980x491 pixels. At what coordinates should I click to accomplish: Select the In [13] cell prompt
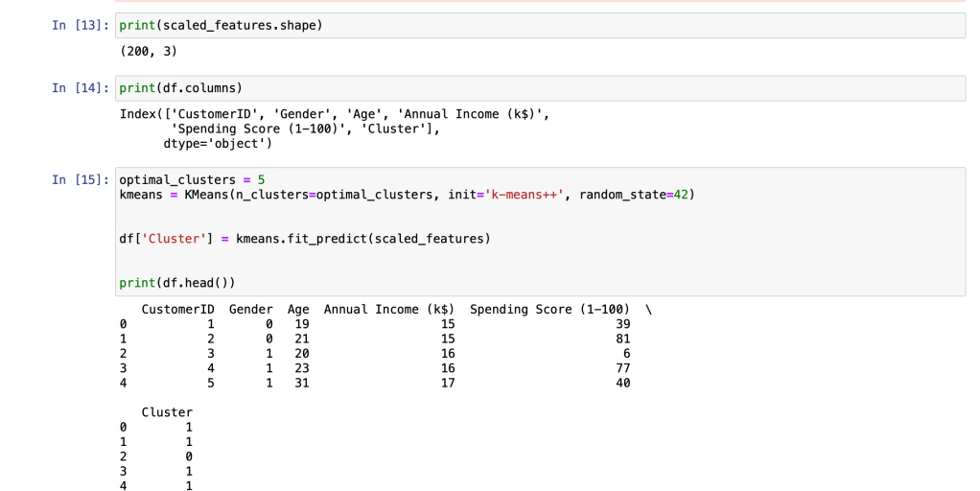[x=81, y=25]
